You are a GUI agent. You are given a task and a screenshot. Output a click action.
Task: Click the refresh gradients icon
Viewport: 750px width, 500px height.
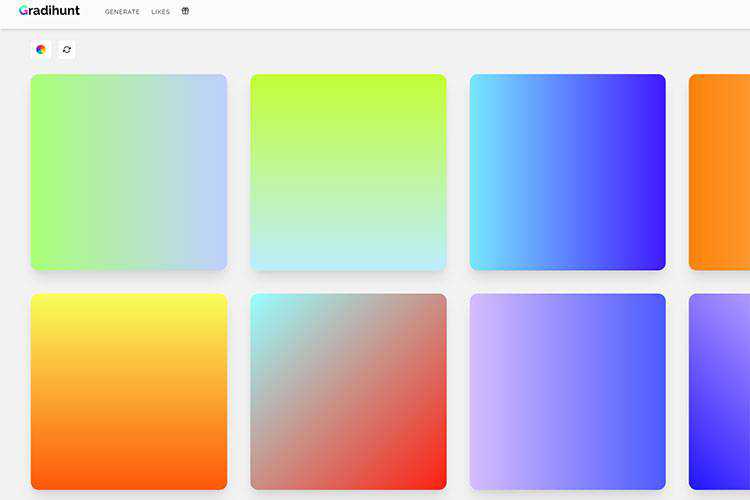(x=67, y=49)
